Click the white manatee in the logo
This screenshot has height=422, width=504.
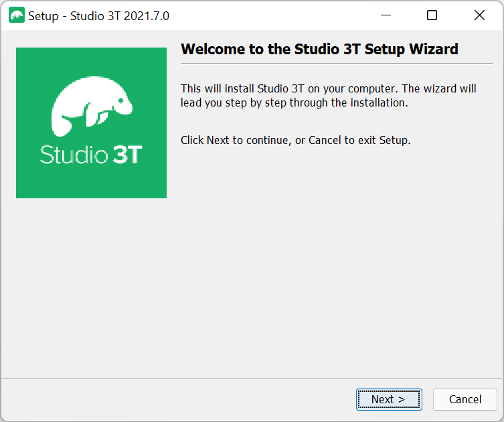[x=92, y=106]
